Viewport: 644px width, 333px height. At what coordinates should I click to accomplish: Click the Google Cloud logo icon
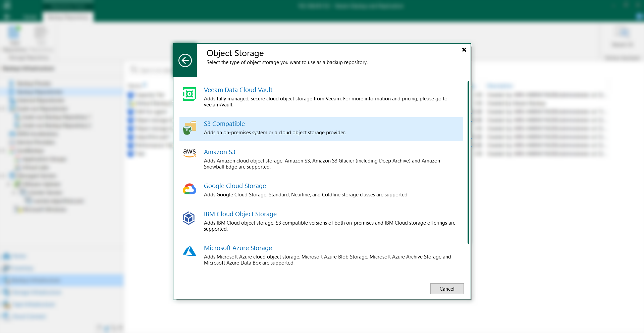pyautogui.click(x=190, y=189)
